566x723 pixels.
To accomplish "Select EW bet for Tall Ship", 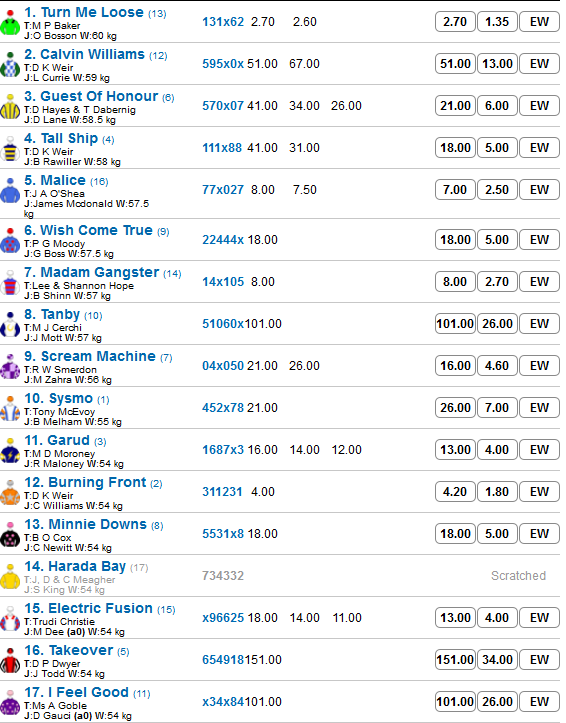I will pos(539,148).
